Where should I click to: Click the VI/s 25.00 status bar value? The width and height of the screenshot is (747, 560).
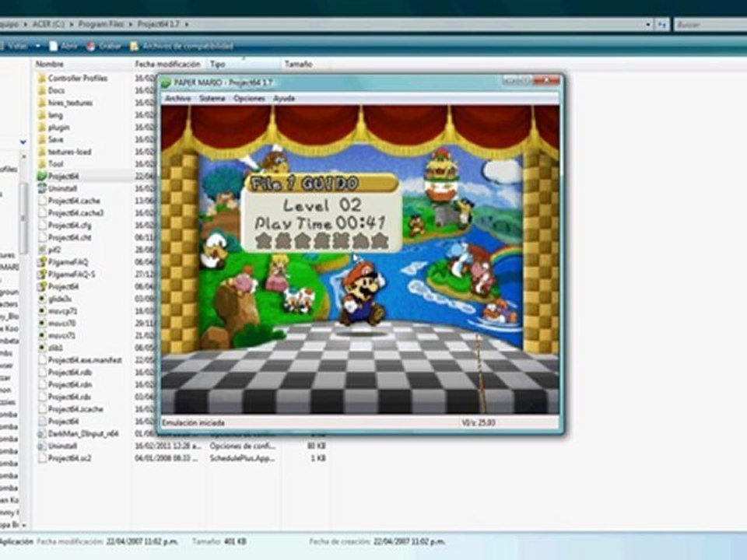point(479,422)
